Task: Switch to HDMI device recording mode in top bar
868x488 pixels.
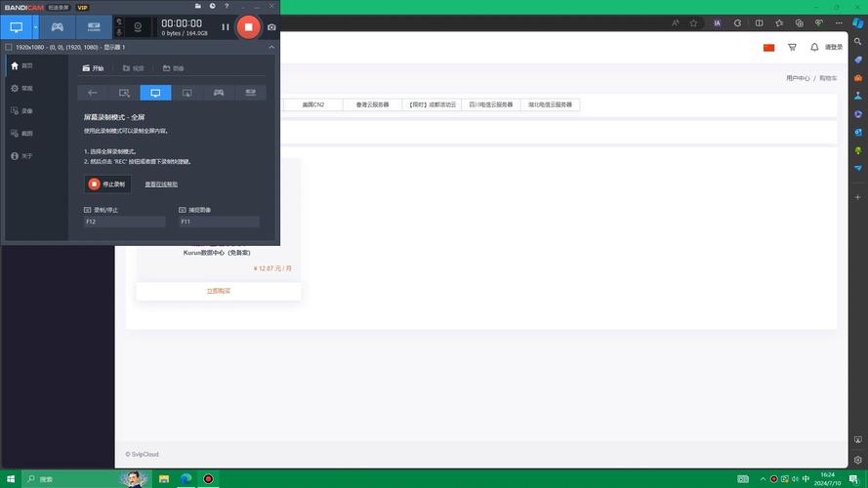Action: click(x=94, y=27)
